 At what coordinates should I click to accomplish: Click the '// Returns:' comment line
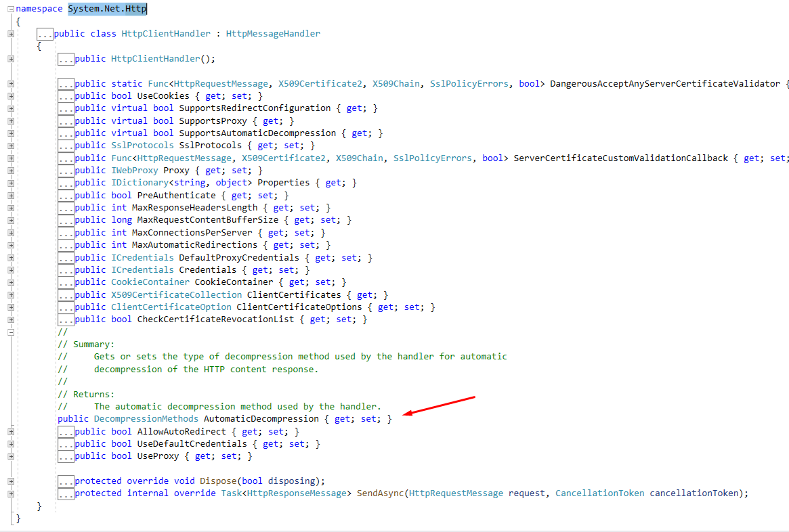86,394
